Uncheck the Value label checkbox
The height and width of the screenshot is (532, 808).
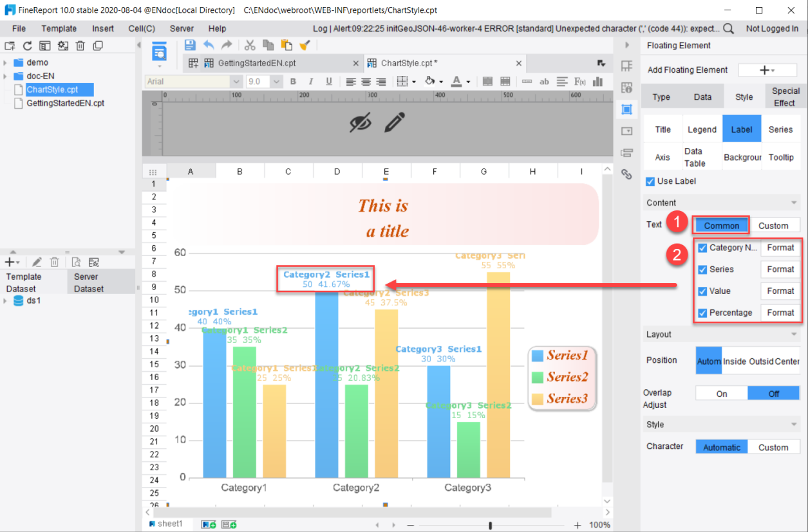tap(702, 291)
